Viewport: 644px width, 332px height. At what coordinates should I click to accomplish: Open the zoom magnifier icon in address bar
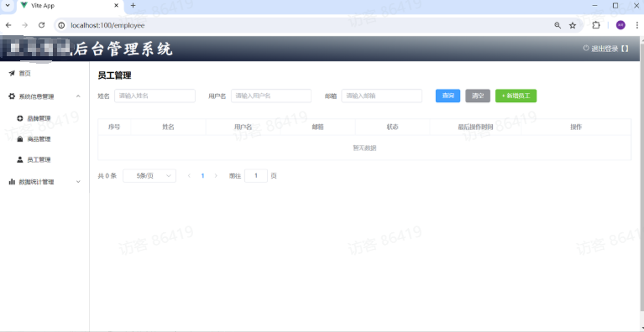(558, 25)
